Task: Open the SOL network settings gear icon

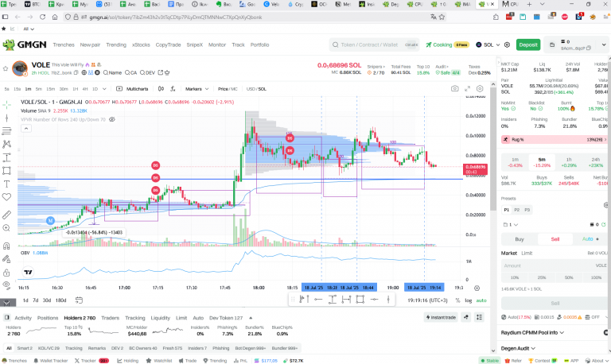Action: [507, 45]
